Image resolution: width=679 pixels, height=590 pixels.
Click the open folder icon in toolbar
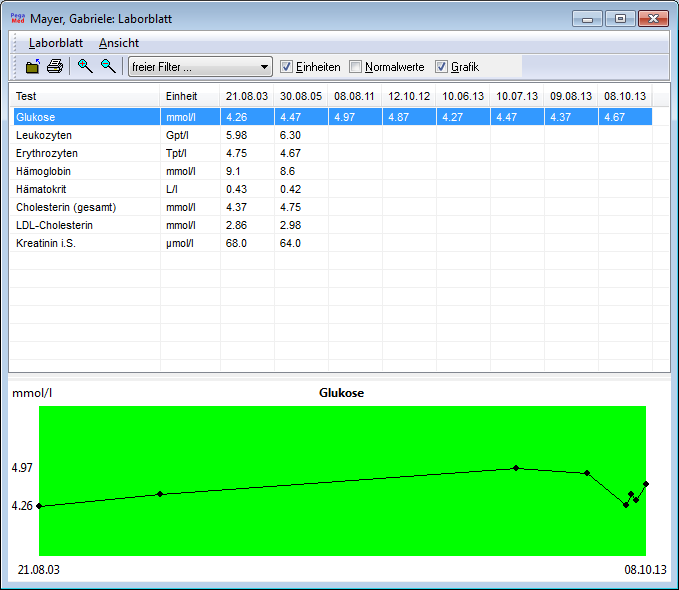(33, 67)
